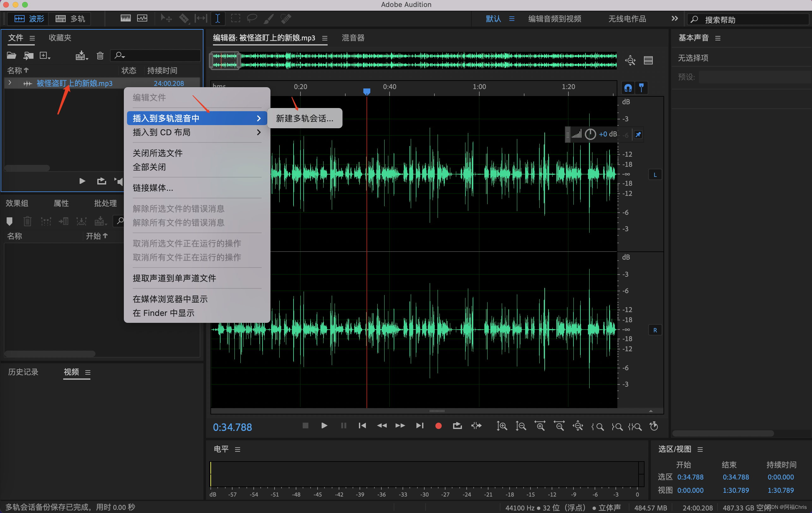Toggle snapping magnet icon
This screenshot has height=513, width=812.
tap(627, 88)
